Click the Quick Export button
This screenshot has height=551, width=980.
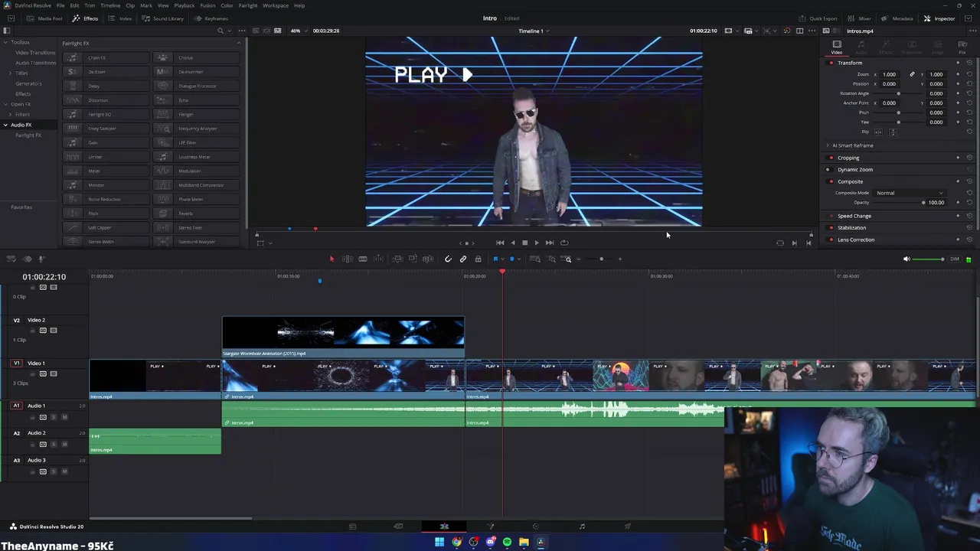point(818,18)
